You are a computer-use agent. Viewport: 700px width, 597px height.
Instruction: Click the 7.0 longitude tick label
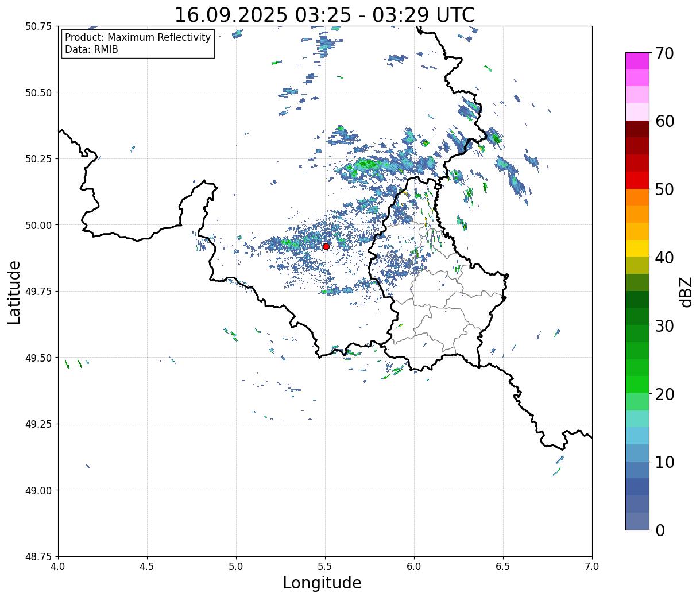click(x=592, y=567)
